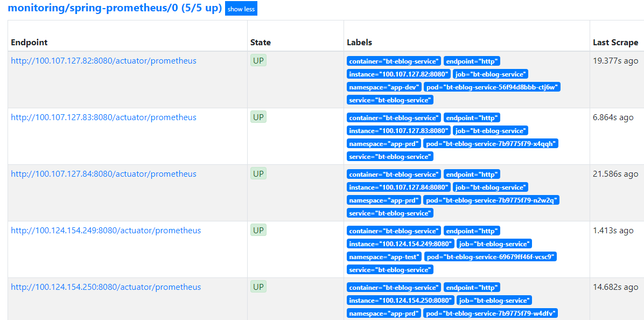This screenshot has width=644, height=320.
Task: Click pod label bt-eblog-service-56f94d8bbb-ctj6w
Action: point(492,87)
